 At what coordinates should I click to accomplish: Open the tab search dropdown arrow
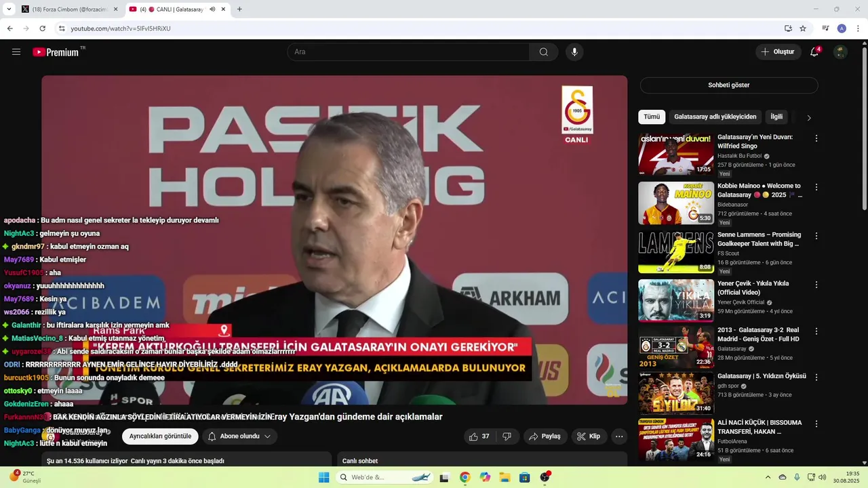(x=9, y=9)
